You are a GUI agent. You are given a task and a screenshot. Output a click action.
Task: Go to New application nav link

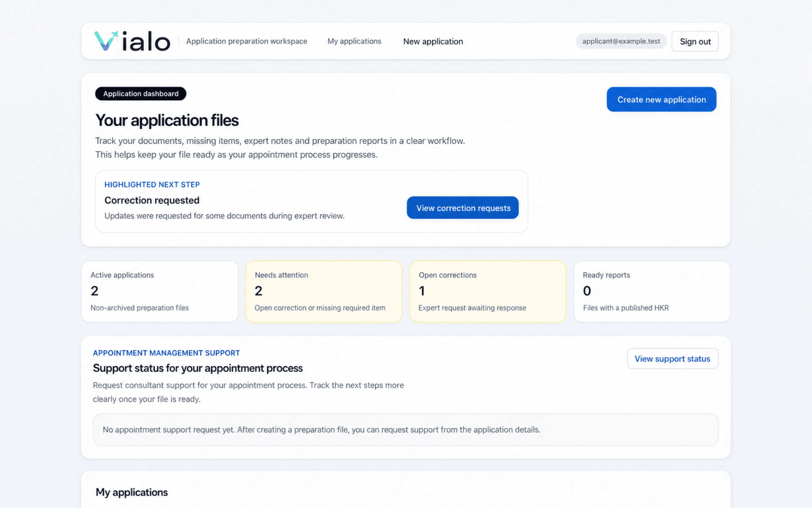[x=433, y=41]
